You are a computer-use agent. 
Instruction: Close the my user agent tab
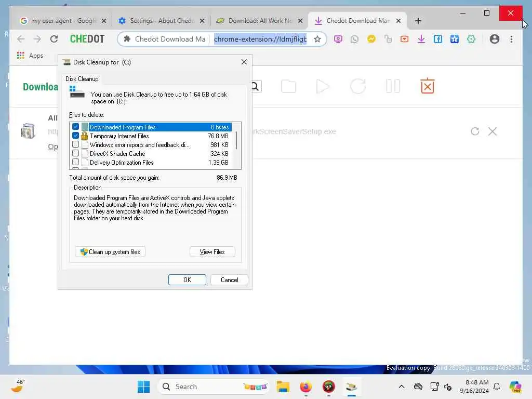(x=104, y=21)
